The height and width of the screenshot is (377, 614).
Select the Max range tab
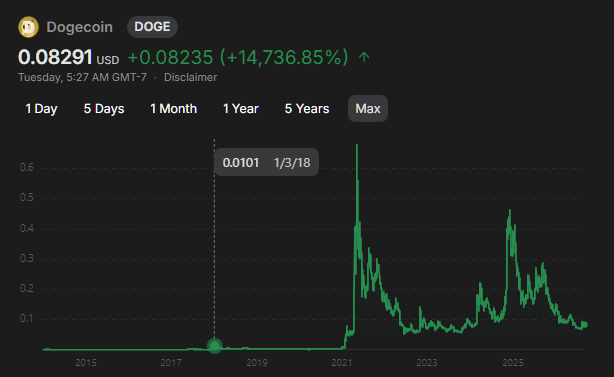tap(368, 108)
